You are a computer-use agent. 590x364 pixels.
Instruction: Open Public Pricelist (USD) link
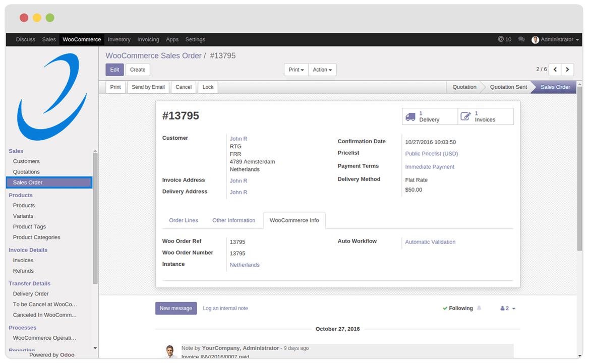click(432, 153)
